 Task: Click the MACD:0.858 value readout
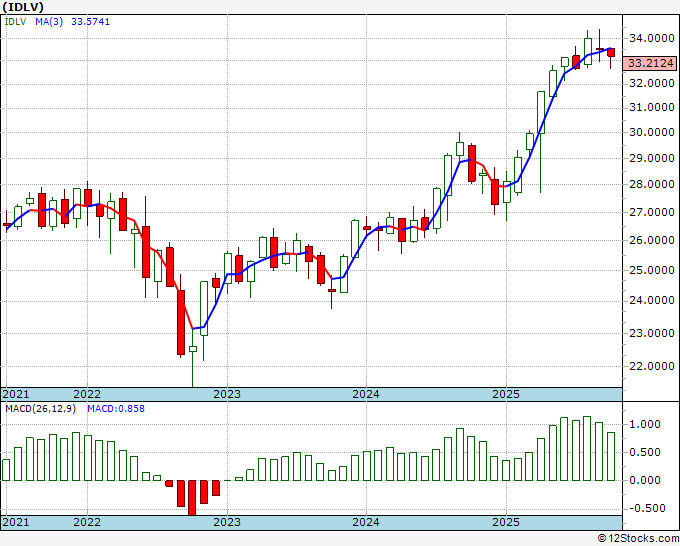(x=116, y=409)
